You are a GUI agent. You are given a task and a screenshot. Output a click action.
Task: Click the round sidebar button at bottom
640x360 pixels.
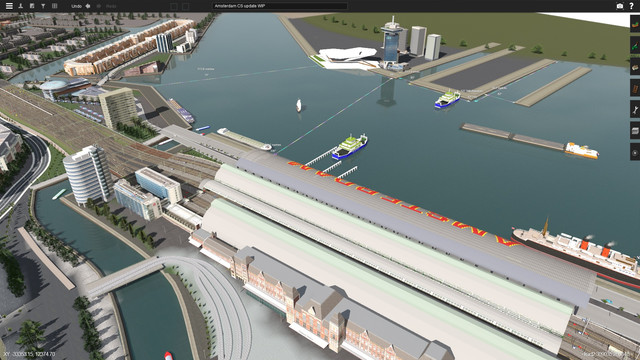point(635,152)
